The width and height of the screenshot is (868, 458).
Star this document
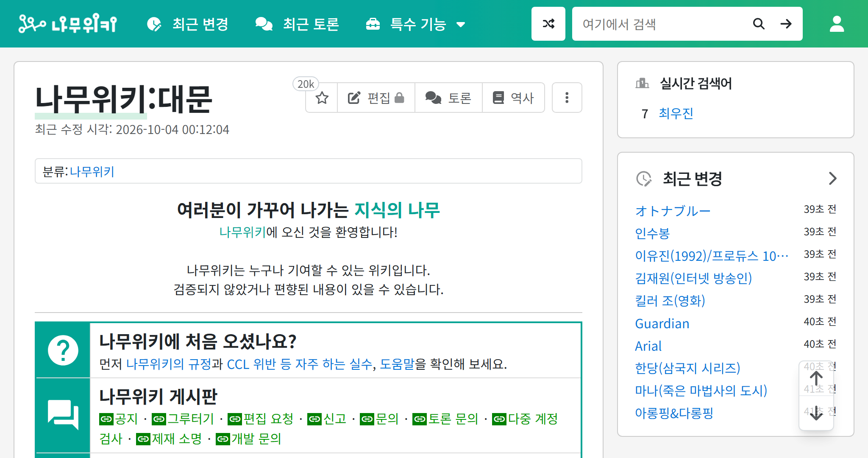pos(322,98)
